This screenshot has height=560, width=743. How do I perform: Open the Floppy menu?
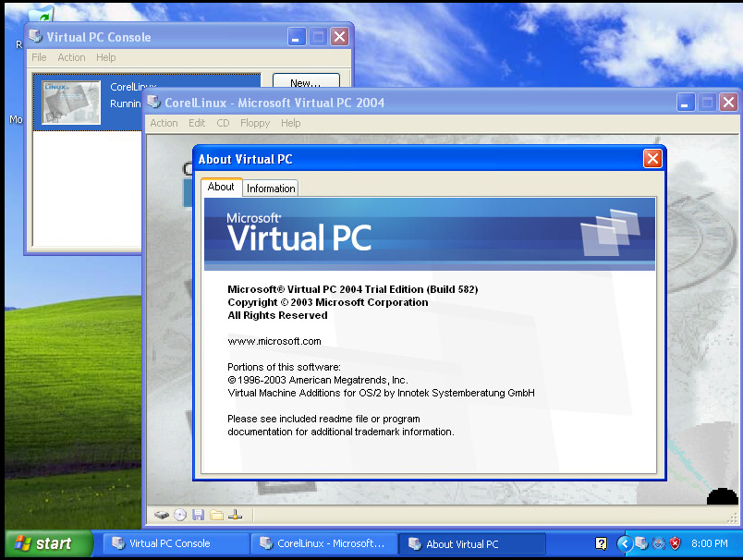[x=255, y=123]
